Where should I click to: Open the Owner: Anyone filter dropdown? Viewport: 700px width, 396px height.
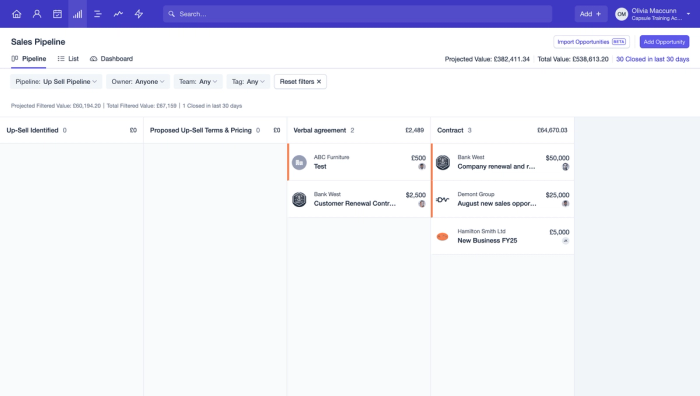click(x=138, y=82)
